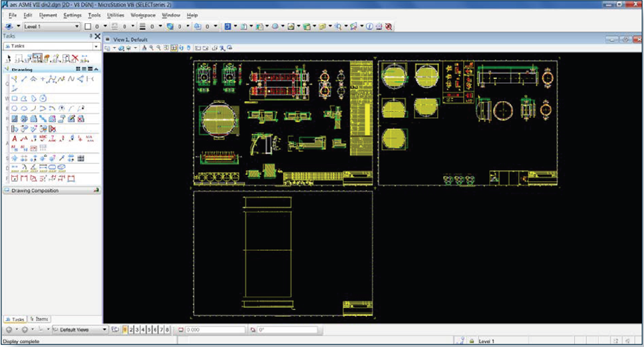This screenshot has width=644, height=347.
Task: Toggle view window 2 on
Action: (x=131, y=330)
